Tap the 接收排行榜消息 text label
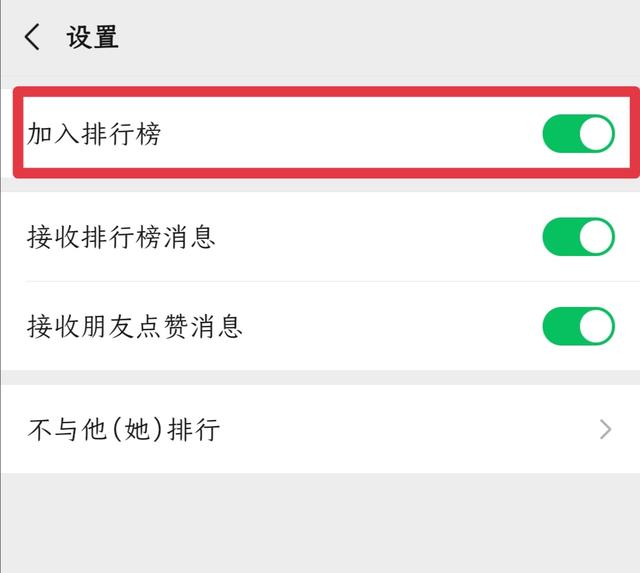Screen dimensions: 640x573 (x=121, y=237)
